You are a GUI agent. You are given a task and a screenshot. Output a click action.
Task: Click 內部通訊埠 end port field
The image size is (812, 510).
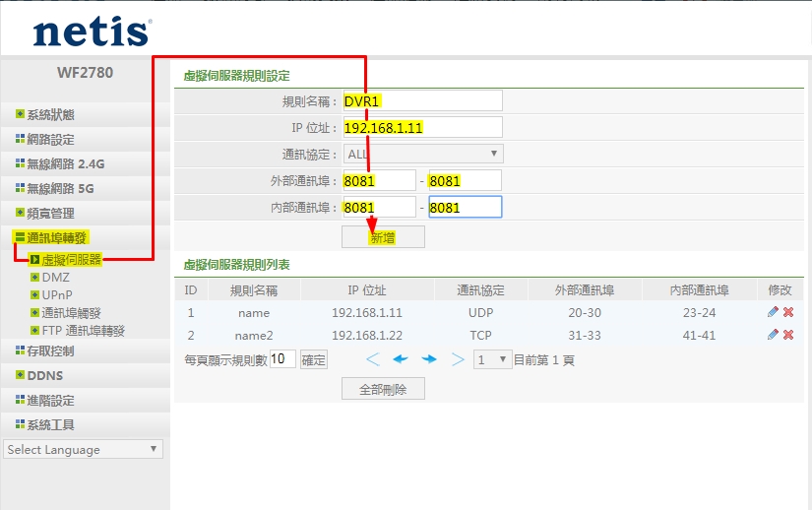[x=465, y=207]
